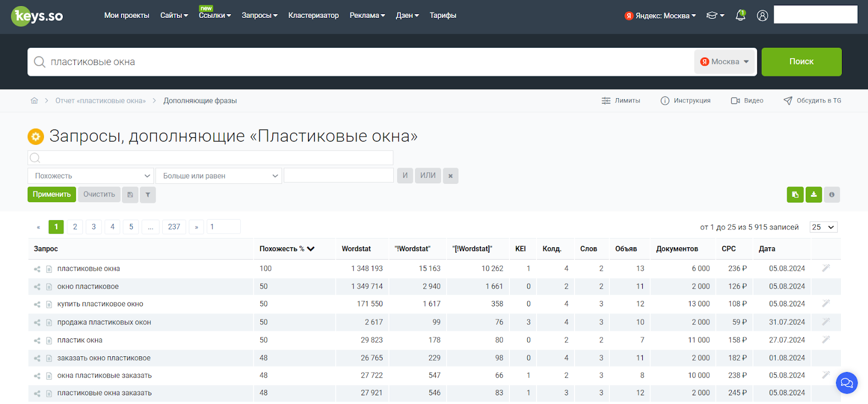Open Тарифы menu item
868x404 pixels.
coord(443,15)
